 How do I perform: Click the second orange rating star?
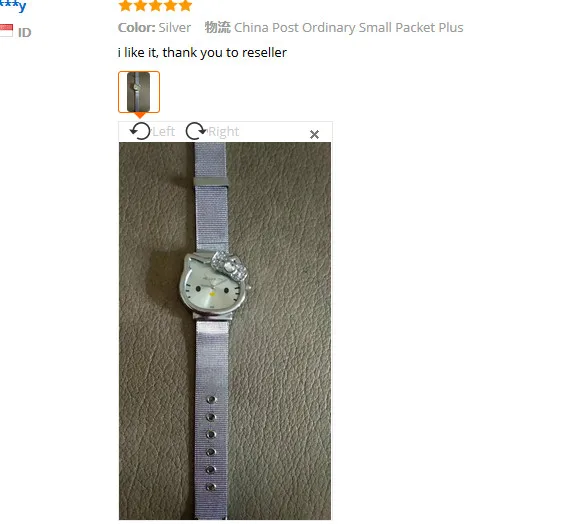(140, 5)
